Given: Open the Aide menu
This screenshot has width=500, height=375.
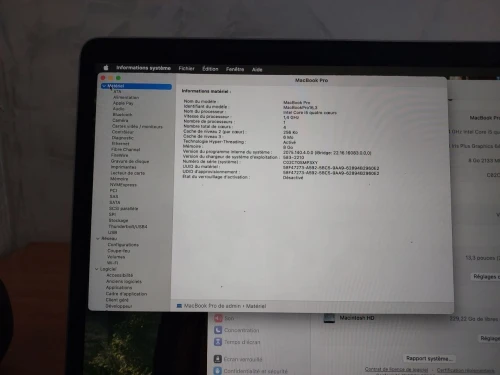Looking at the screenshot, I should 257,69.
